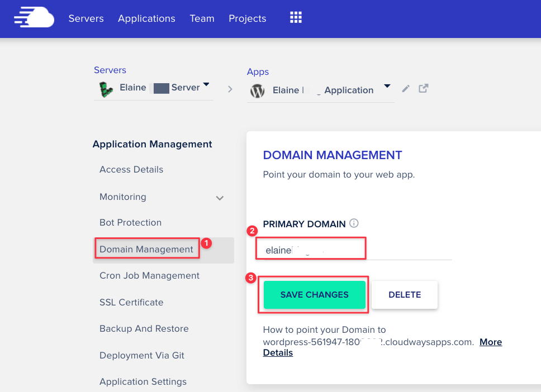Click the PRIMARY DOMAIN label
Screen dimensions: 541x392
[x=304, y=224]
